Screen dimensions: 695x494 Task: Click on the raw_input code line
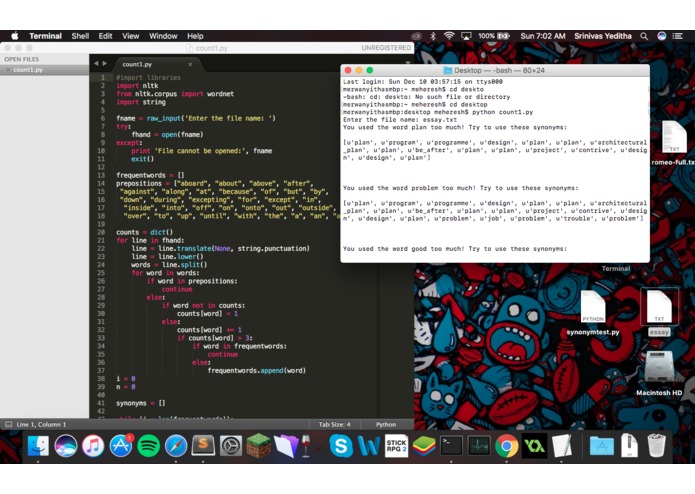pyautogui.click(x=195, y=118)
